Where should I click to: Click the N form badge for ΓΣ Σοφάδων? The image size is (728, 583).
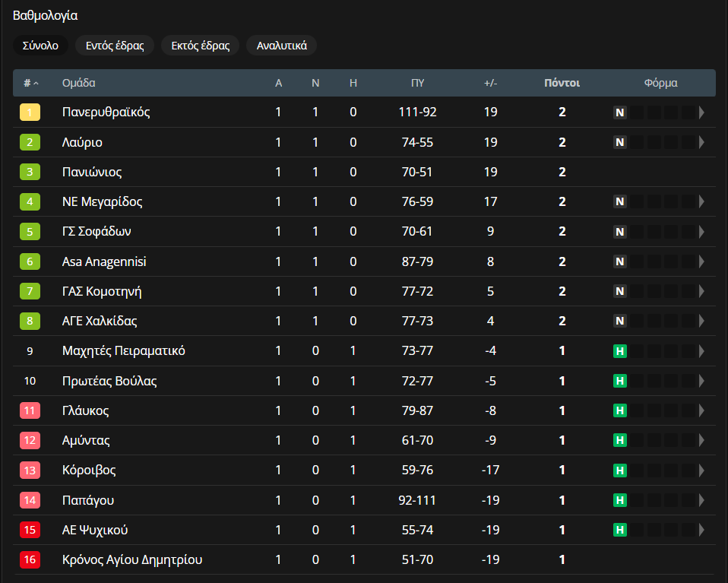620,231
